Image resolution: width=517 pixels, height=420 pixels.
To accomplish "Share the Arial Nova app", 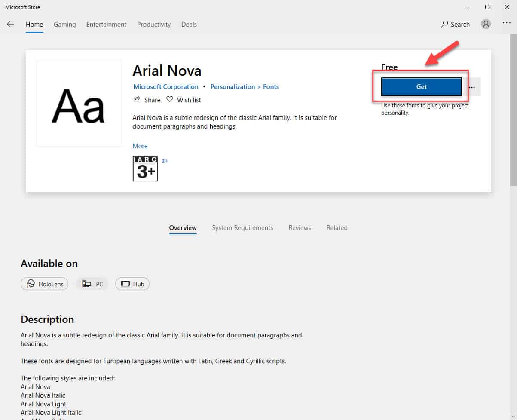I will click(147, 100).
